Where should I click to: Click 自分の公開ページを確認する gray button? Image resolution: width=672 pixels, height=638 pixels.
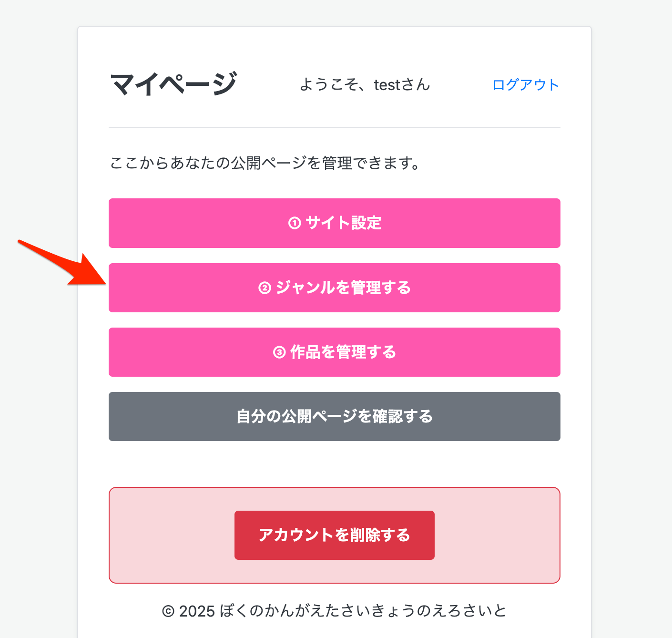[x=335, y=416]
